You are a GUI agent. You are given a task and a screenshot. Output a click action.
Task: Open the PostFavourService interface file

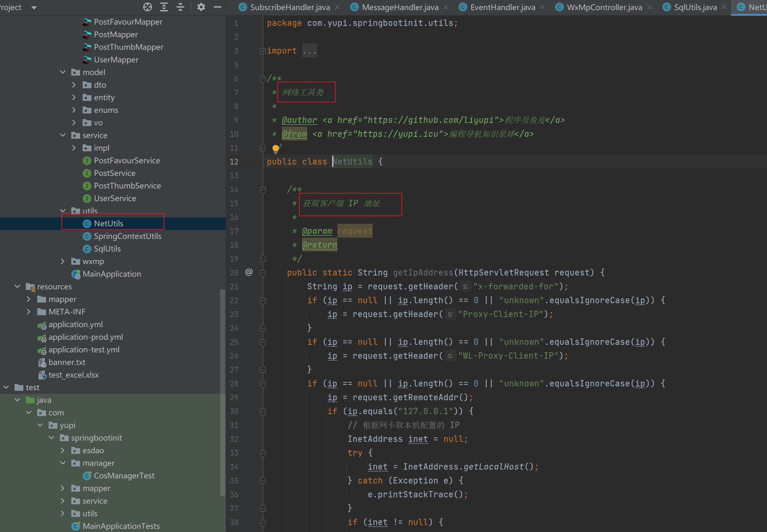[x=127, y=161]
